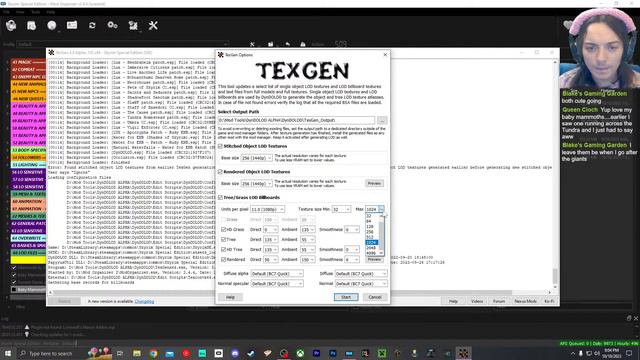Open the Help menu in Mod Organizer
Image resolution: width=640 pixels, height=360 pixels.
[51, 12]
